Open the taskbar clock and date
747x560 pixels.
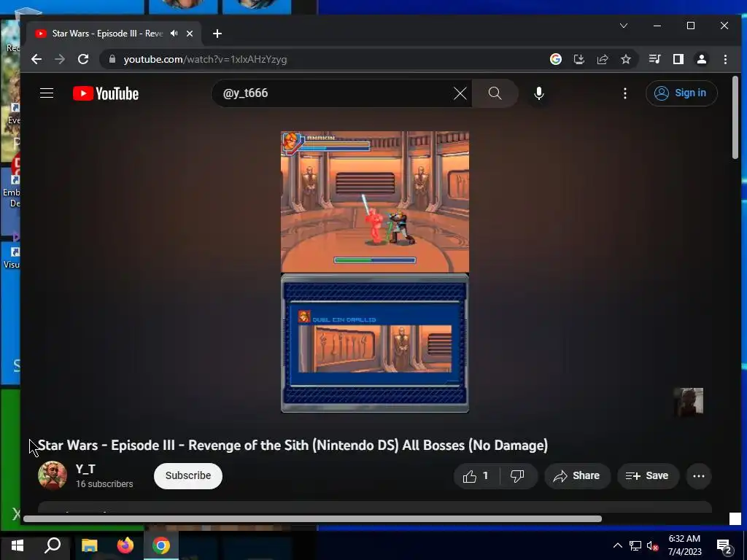click(684, 545)
